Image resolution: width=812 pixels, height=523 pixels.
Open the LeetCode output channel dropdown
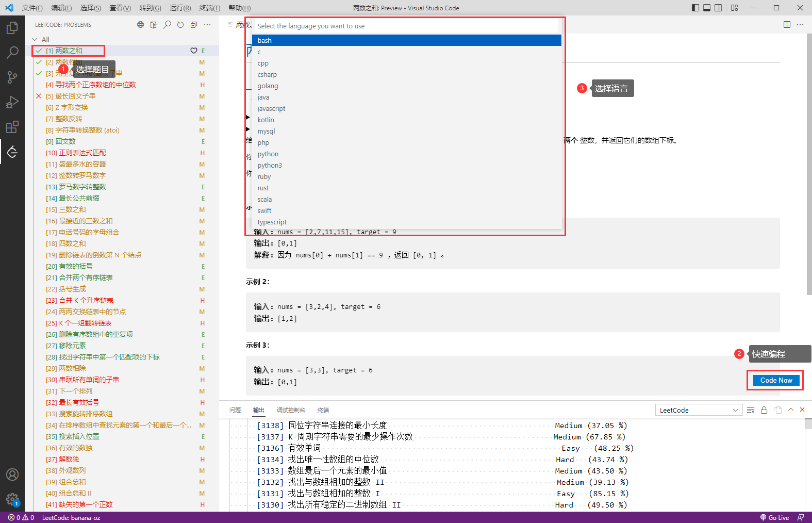tap(699, 410)
